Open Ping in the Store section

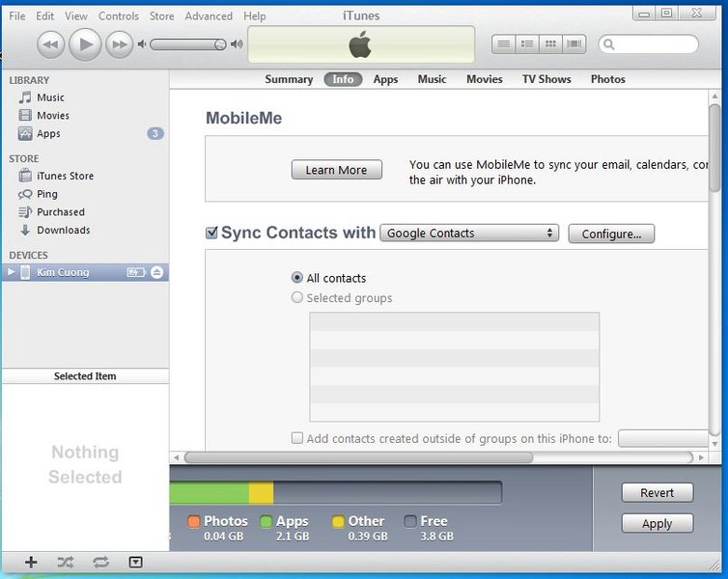point(46,194)
